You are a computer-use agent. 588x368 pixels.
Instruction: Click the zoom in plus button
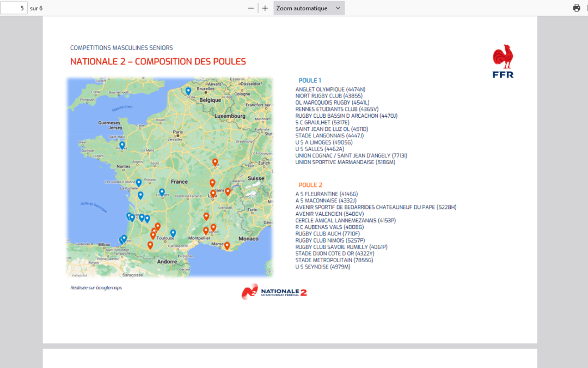tap(265, 8)
